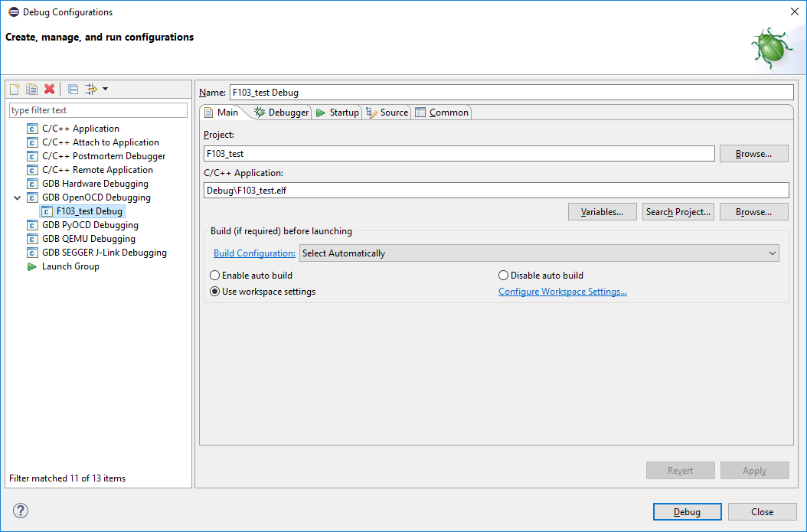Click the New launch configuration icon
This screenshot has height=532, width=807.
click(15, 89)
